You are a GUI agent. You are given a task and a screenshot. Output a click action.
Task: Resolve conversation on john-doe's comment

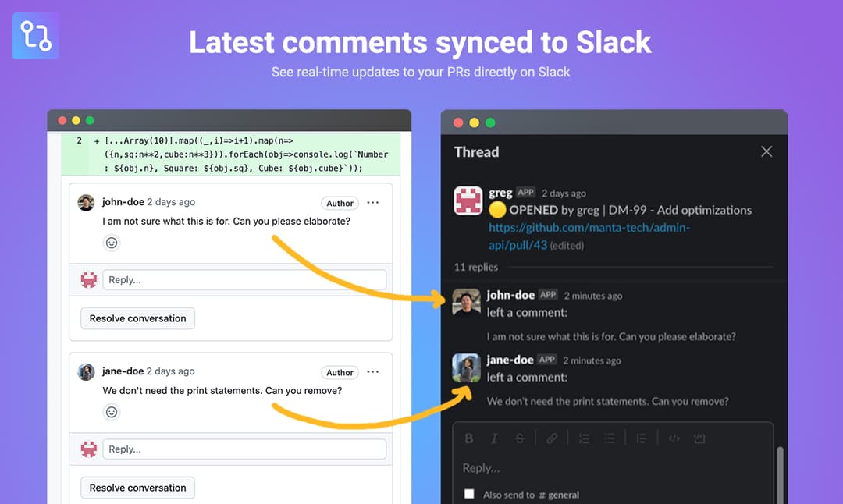point(137,318)
